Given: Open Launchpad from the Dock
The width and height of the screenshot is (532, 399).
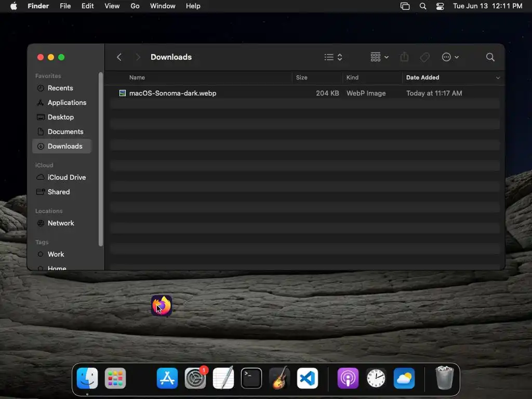Looking at the screenshot, I should pyautogui.click(x=115, y=378).
